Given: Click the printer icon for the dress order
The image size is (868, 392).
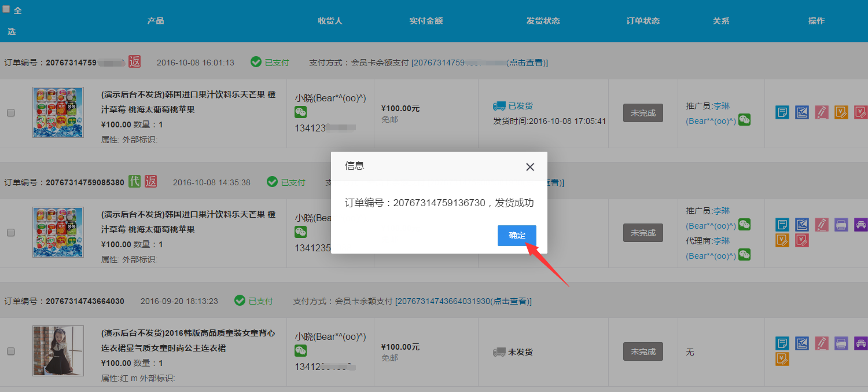Looking at the screenshot, I should 841,343.
